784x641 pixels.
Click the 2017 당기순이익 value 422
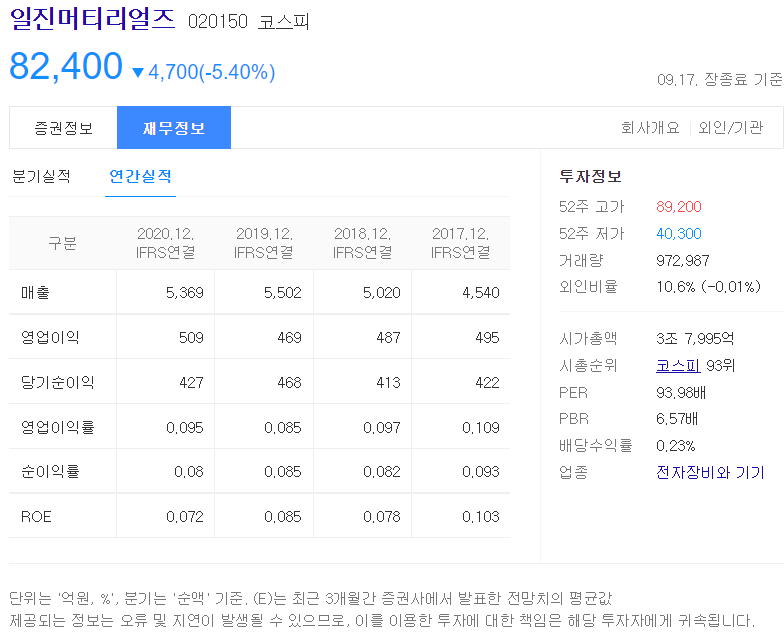[488, 382]
